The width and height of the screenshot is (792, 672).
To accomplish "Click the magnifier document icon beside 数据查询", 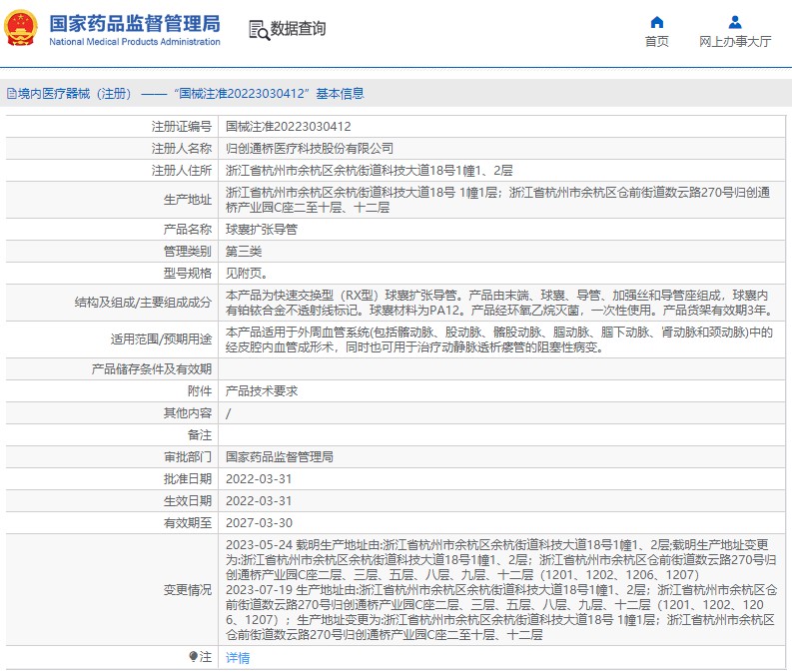I will pyautogui.click(x=258, y=30).
